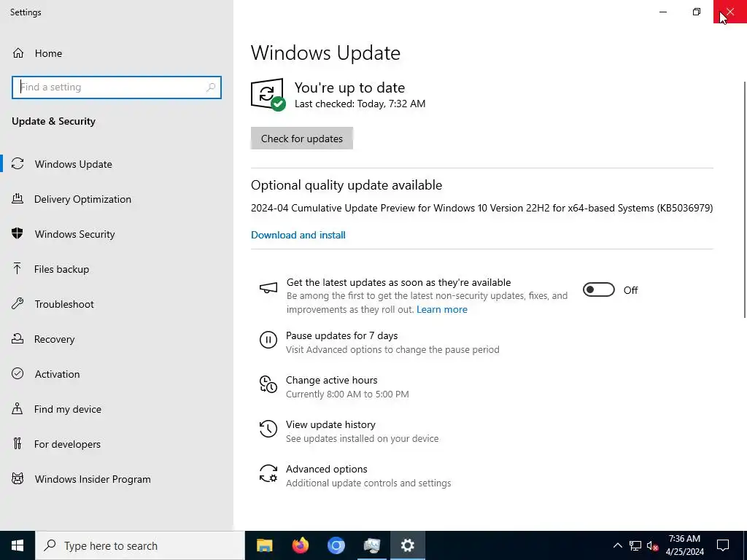The height and width of the screenshot is (560, 747).
Task: Click the clock icon for Change active hours
Action: 268,384
